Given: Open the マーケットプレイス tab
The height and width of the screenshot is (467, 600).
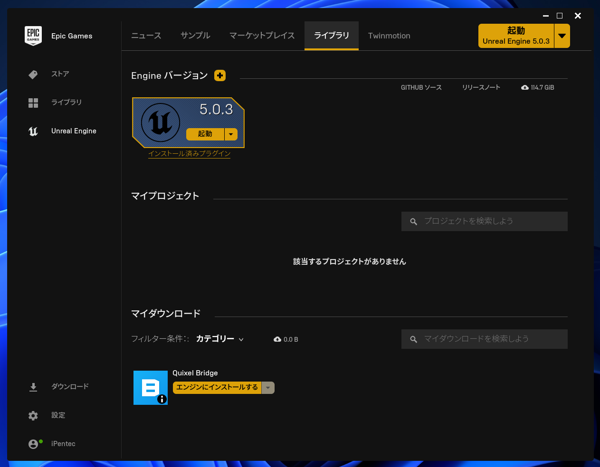Looking at the screenshot, I should [262, 36].
